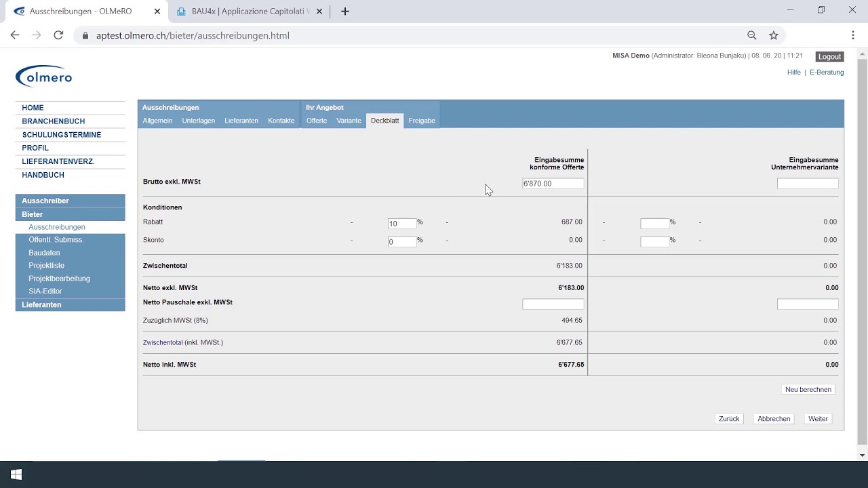Click the Rabatt amount 687.00
Screen dimensions: 868x488
(572, 222)
